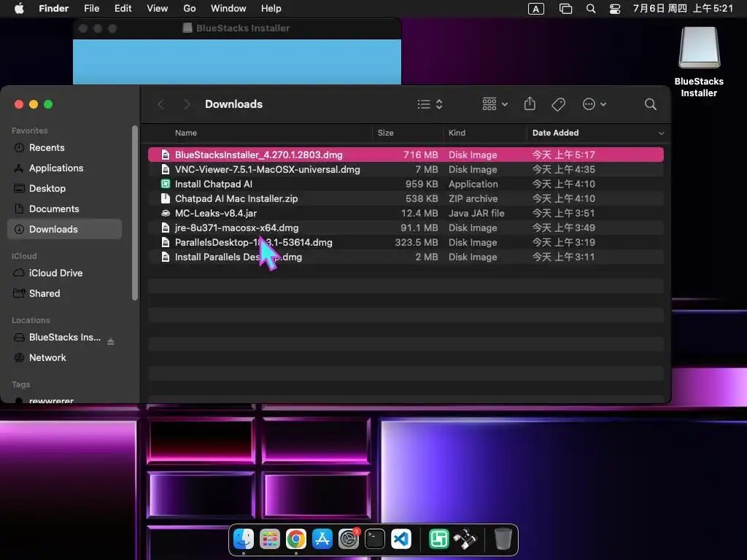Open the Window menu
Screen dimensions: 747x560
tap(228, 9)
